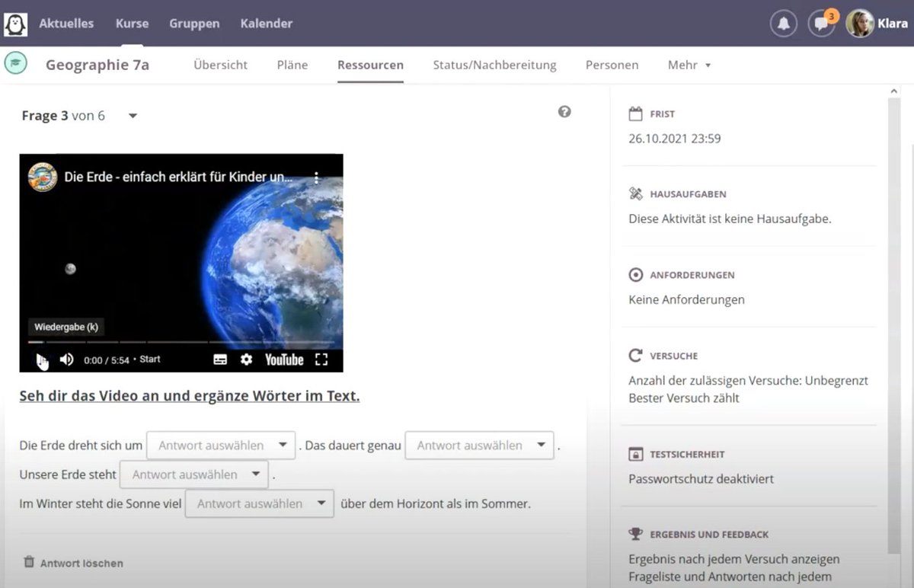Image resolution: width=914 pixels, height=588 pixels.
Task: Go to Aktuelles in top navigation
Action: 66,24
